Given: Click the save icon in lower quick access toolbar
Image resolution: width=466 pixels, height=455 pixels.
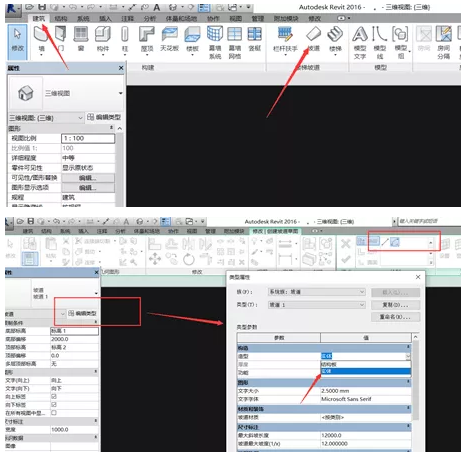Looking at the screenshot, I should [31, 221].
